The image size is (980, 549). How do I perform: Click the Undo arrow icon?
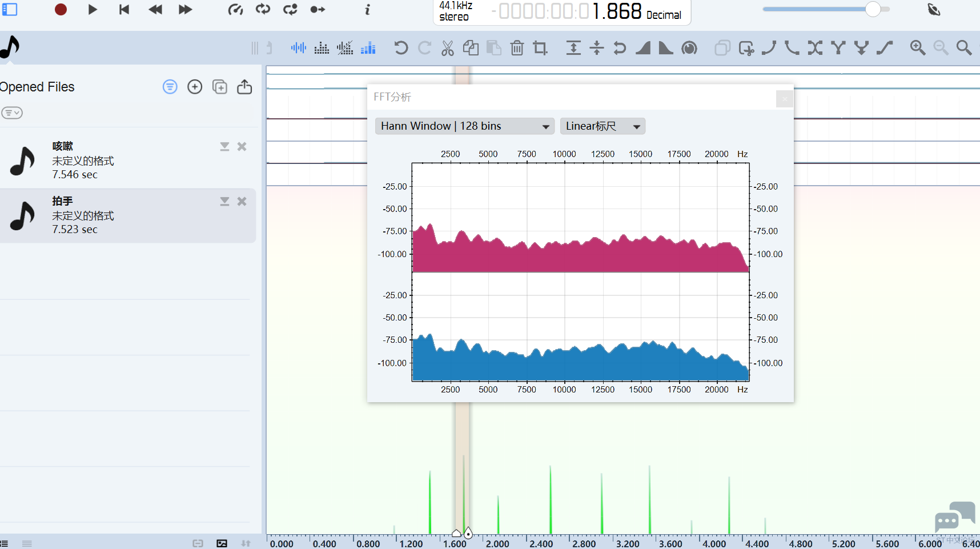tap(401, 48)
